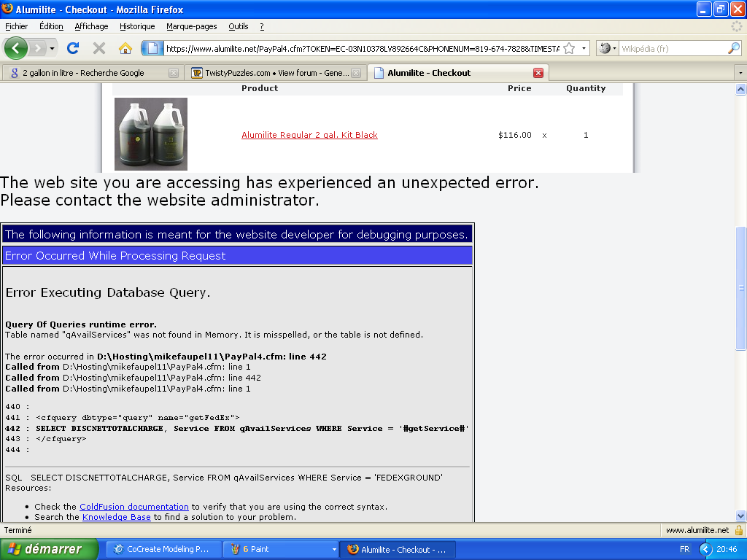Screen dimensions: 747x560
Task: Click the padlock security icon in status bar
Action: point(739,530)
